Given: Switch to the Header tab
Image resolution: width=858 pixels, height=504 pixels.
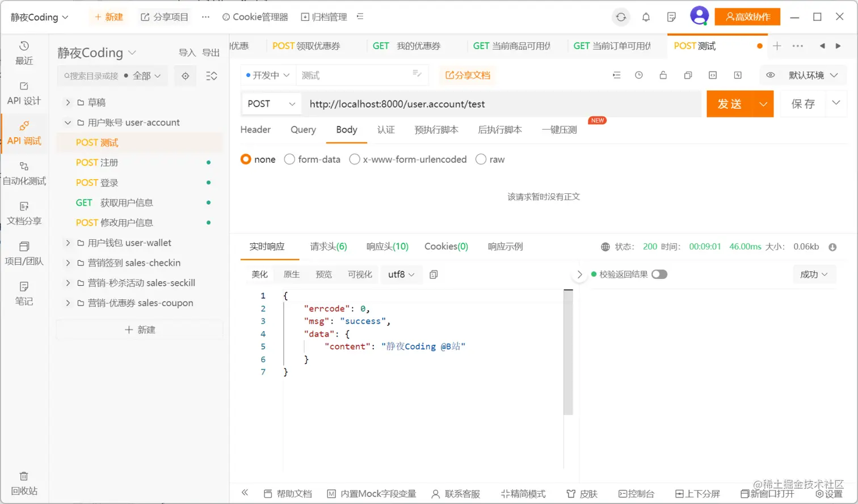Looking at the screenshot, I should tap(255, 130).
